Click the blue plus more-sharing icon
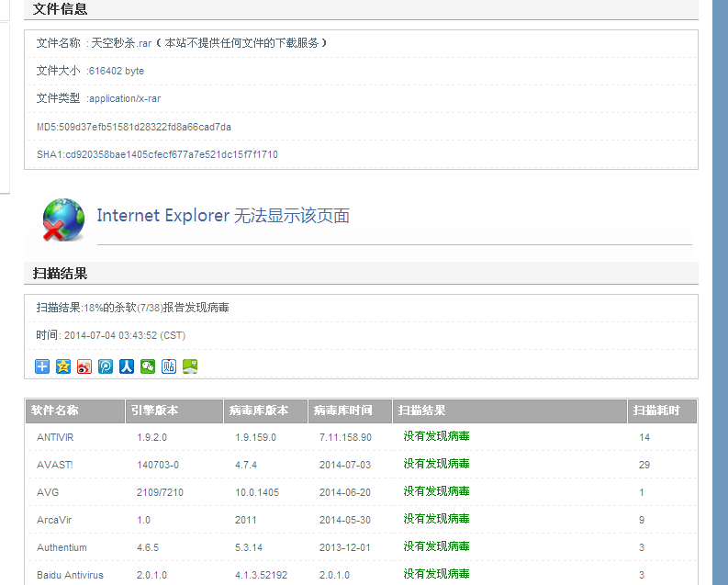Image resolution: width=728 pixels, height=585 pixels. (42, 366)
